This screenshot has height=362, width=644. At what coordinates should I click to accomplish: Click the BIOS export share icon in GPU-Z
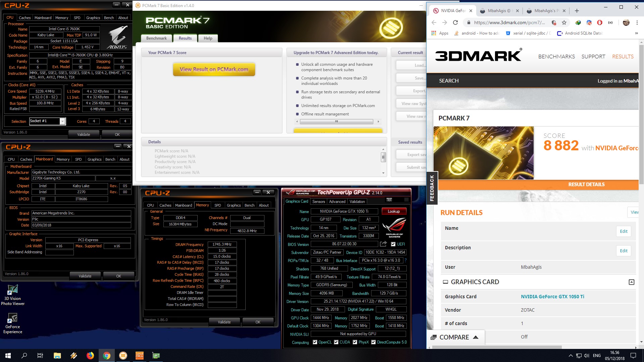383,244
